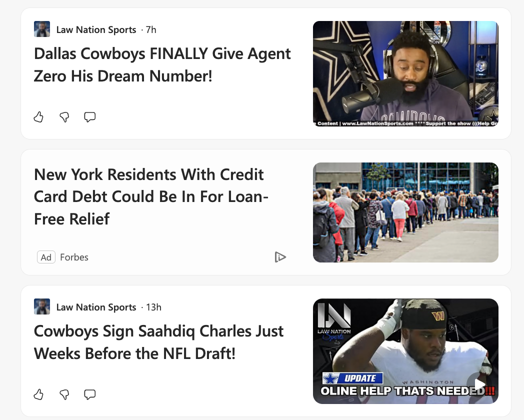Open comments on Agent Zero article

(89, 117)
